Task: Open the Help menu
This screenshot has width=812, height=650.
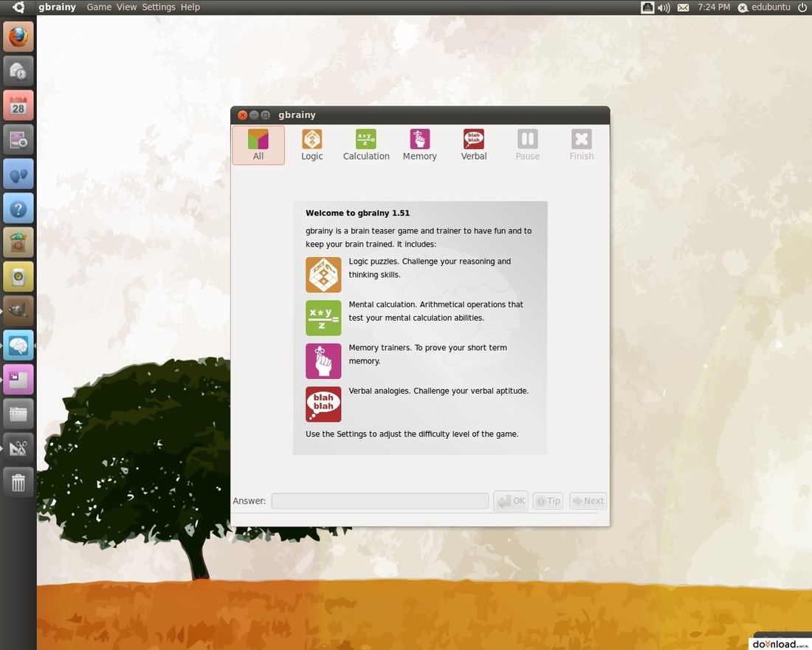Action: coord(190,7)
